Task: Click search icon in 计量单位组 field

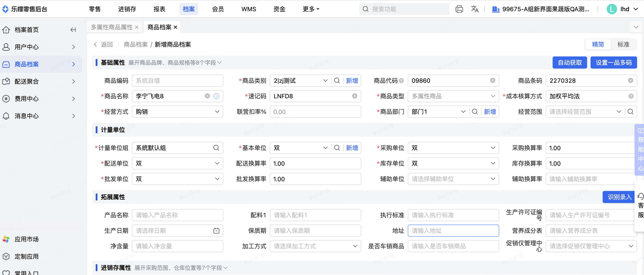Action: click(x=216, y=148)
